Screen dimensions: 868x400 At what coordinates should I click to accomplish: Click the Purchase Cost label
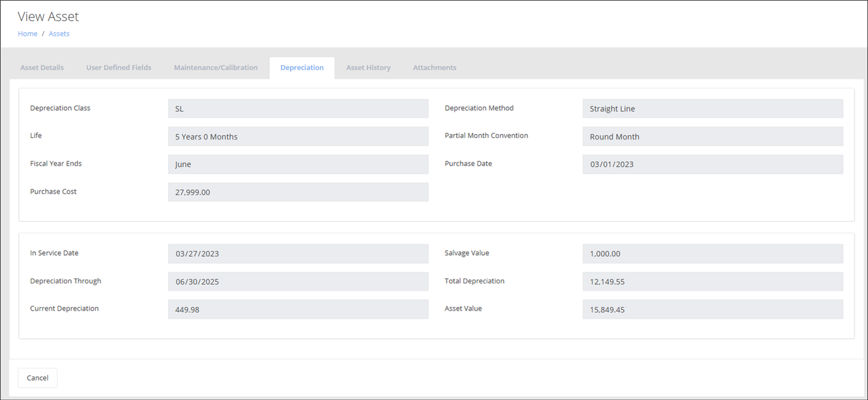pyautogui.click(x=53, y=192)
